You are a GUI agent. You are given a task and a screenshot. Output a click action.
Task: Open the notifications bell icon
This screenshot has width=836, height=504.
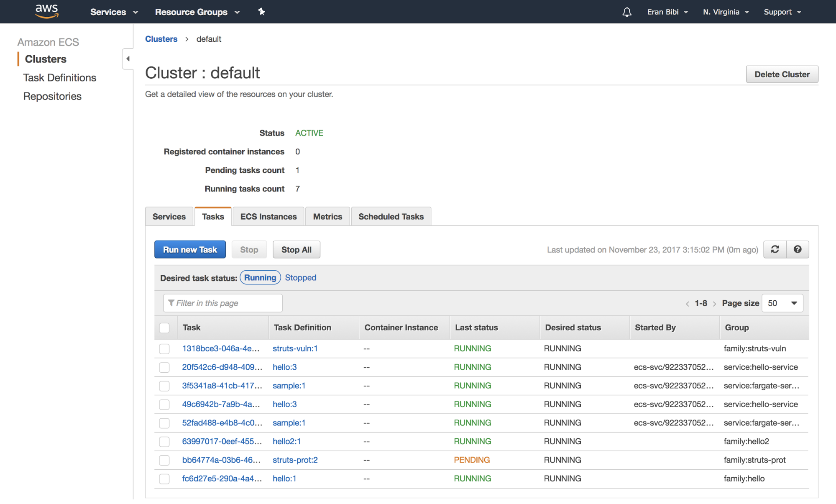click(626, 12)
